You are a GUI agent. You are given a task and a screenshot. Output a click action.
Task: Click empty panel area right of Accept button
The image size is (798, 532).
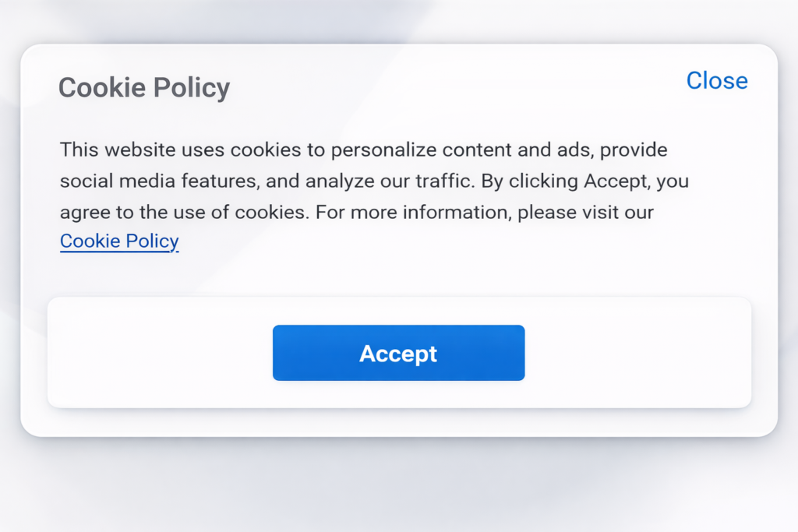point(637,353)
